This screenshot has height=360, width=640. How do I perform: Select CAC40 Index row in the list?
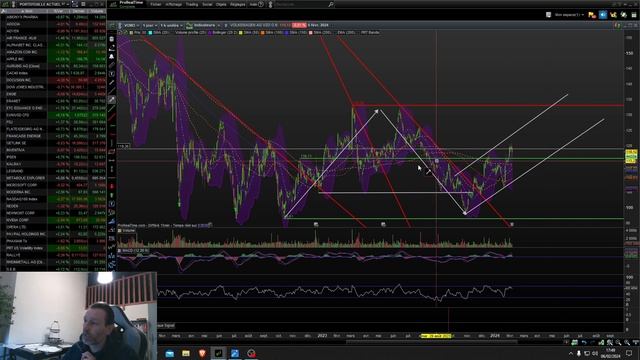53,73
